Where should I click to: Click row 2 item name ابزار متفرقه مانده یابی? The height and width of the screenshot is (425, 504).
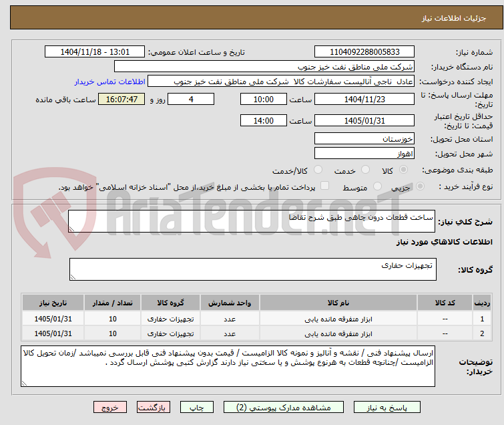point(338,333)
